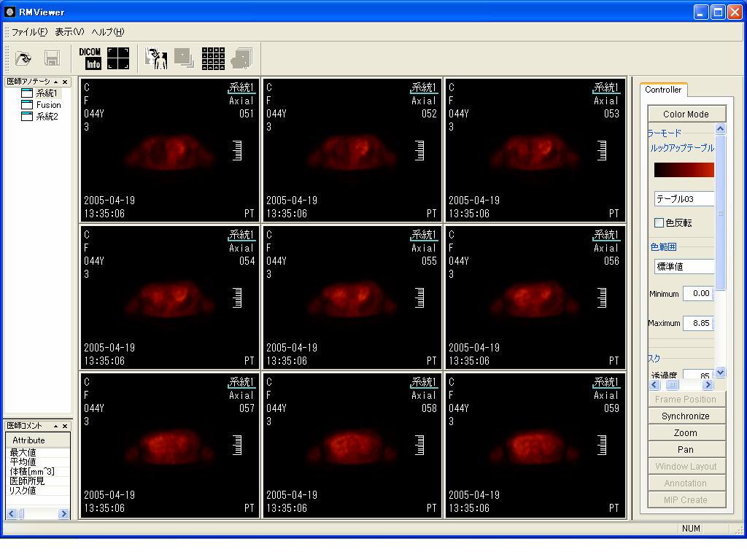Maximize the RMViewer window
747x560 pixels.
pos(718,12)
